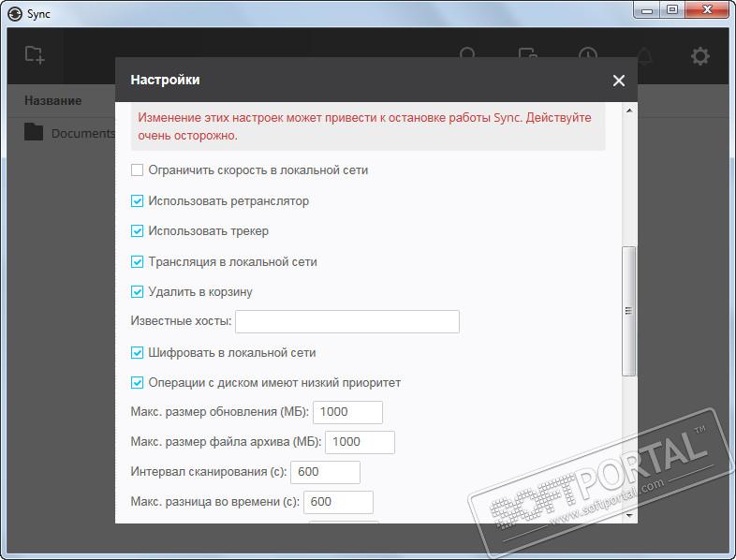
Task: Click the scrollbar up arrow
Action: [x=629, y=111]
